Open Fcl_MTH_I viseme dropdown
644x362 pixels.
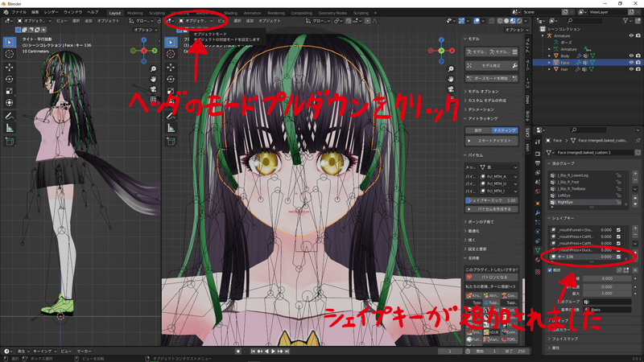point(499,191)
